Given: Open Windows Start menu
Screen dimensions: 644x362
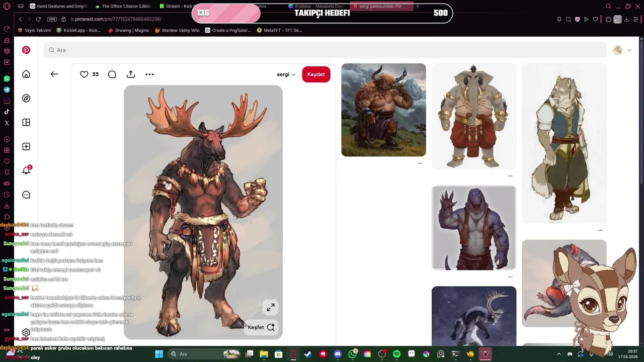Looking at the screenshot, I should point(159,354).
